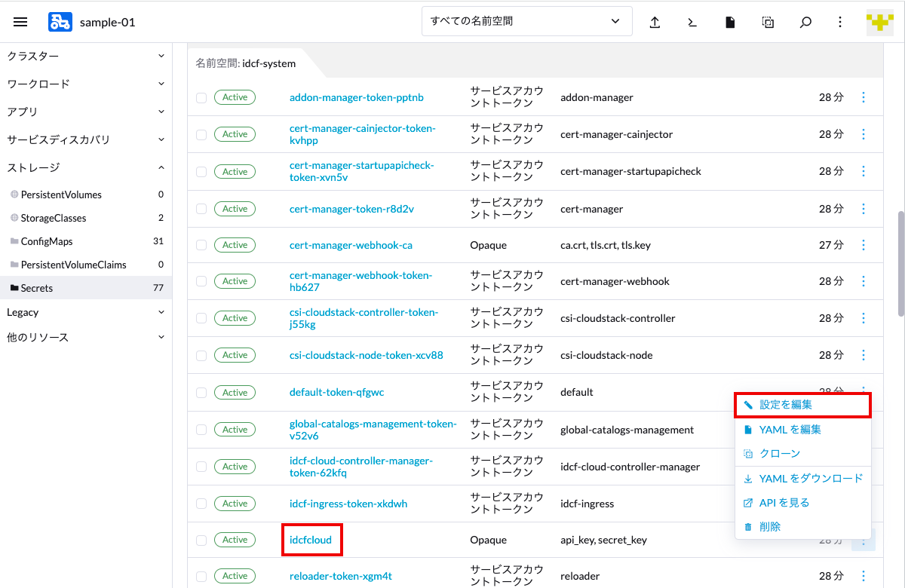
Task: Click the Rancher tractor cluster logo
Action: 60,22
